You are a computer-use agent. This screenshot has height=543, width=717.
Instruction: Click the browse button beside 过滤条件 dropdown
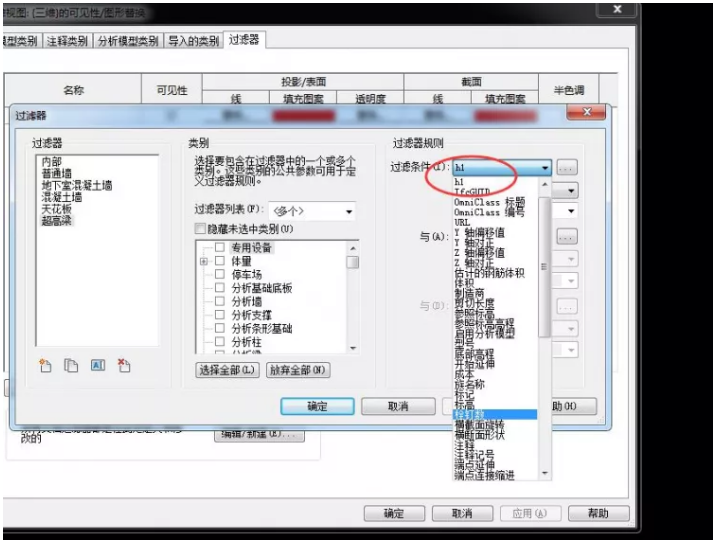567,168
